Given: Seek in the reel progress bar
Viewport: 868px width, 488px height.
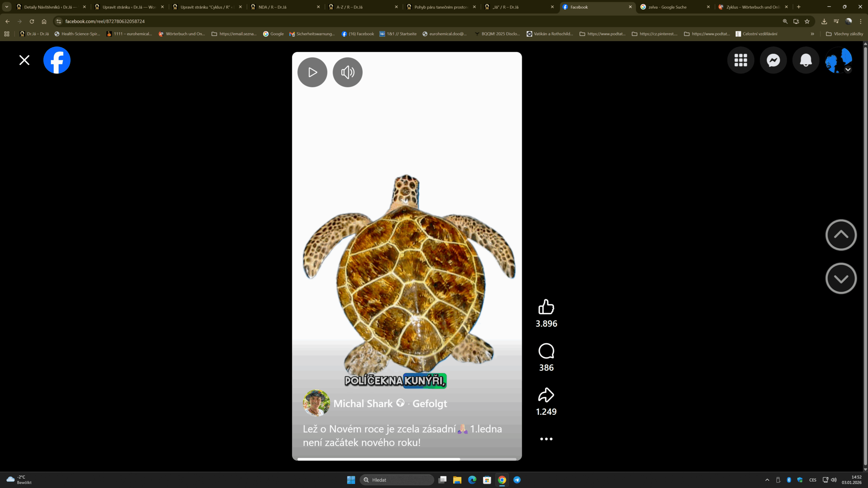Looking at the screenshot, I should [407, 459].
